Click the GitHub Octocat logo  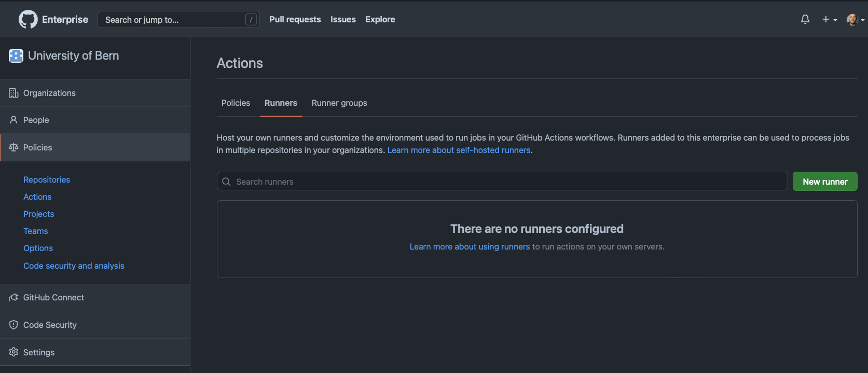click(x=28, y=20)
